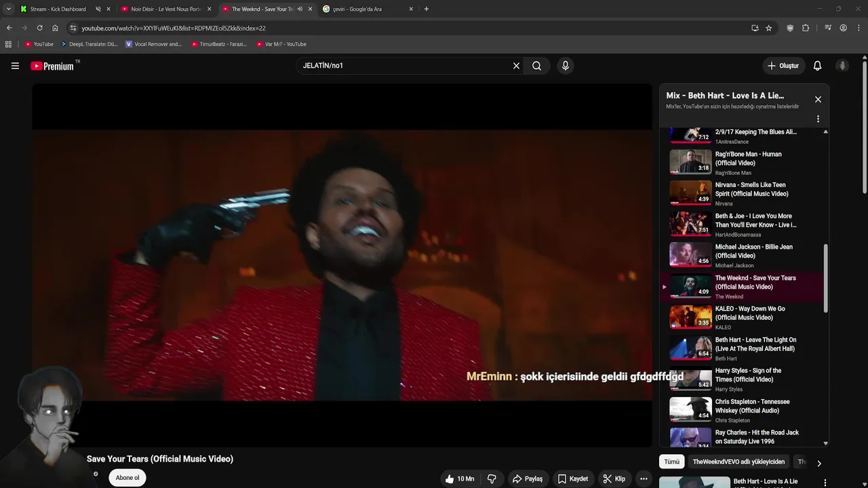868x488 pixels.
Task: Click Oluştur create button
Action: click(783, 66)
